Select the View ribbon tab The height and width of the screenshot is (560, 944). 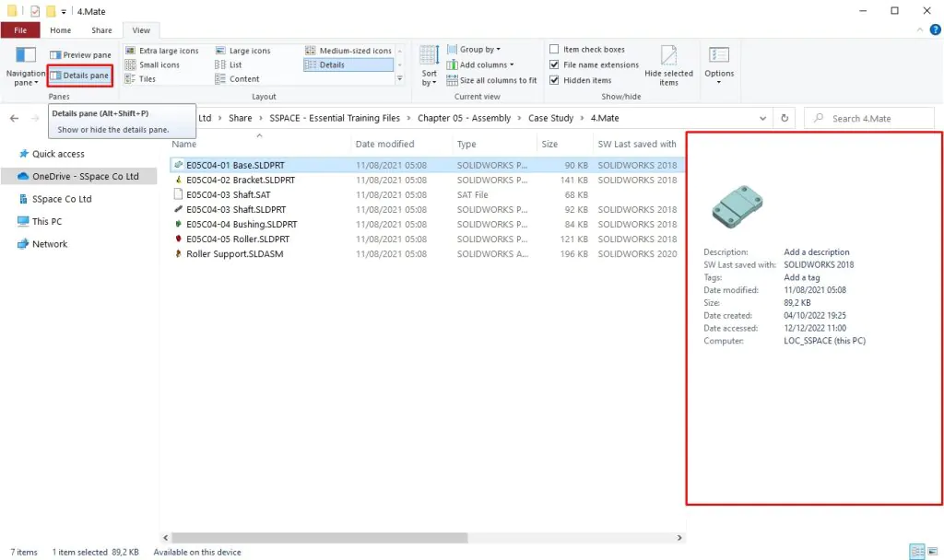tap(141, 30)
